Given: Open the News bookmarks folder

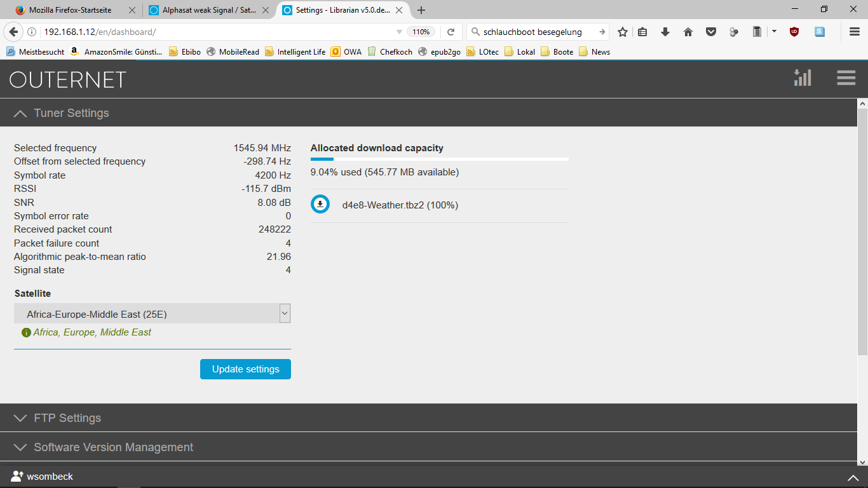Looking at the screenshot, I should coord(594,52).
